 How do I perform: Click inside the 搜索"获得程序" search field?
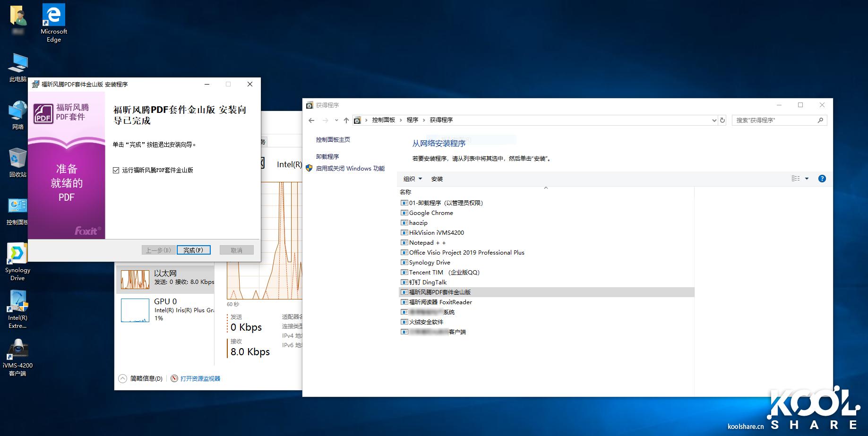click(x=770, y=120)
